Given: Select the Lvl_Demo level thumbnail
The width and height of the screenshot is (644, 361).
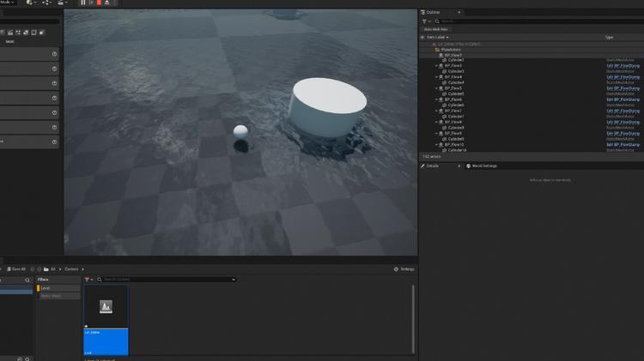Looking at the screenshot, I should [106, 321].
